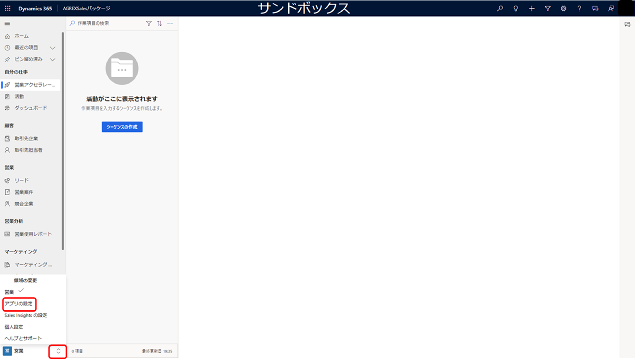Open the chat icon in top bar
This screenshot has width=644, height=362.
pyautogui.click(x=595, y=9)
